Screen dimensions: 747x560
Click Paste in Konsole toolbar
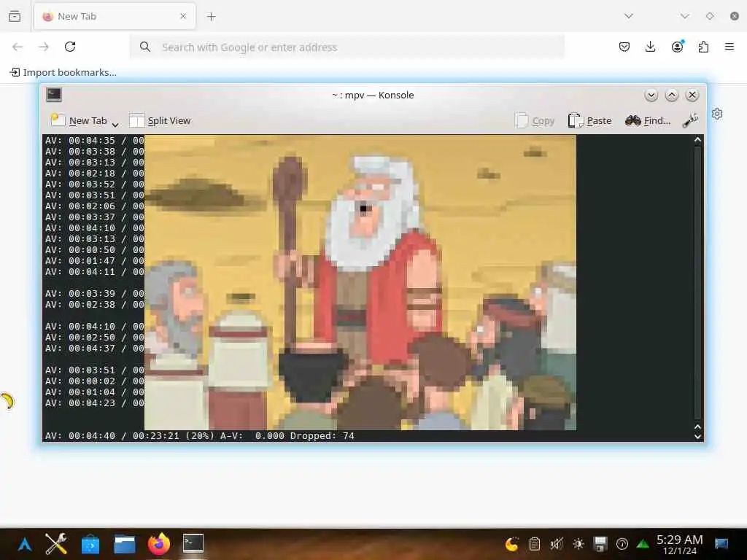pos(589,120)
